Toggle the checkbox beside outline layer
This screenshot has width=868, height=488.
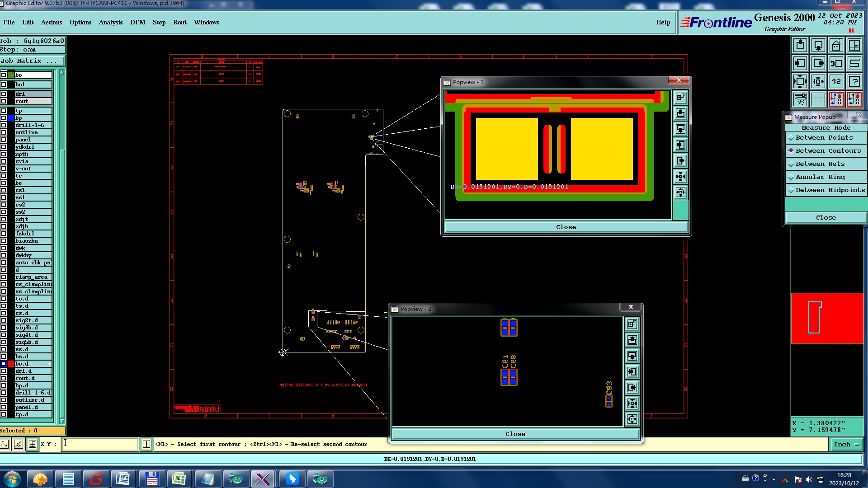point(4,132)
